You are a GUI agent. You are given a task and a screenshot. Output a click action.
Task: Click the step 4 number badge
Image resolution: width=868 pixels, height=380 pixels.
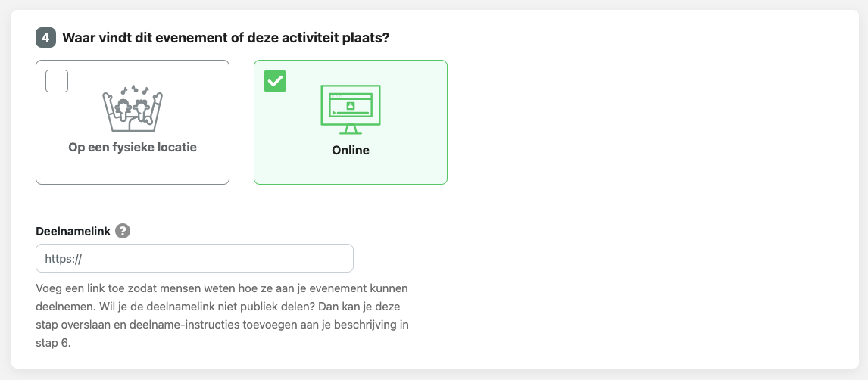point(45,37)
